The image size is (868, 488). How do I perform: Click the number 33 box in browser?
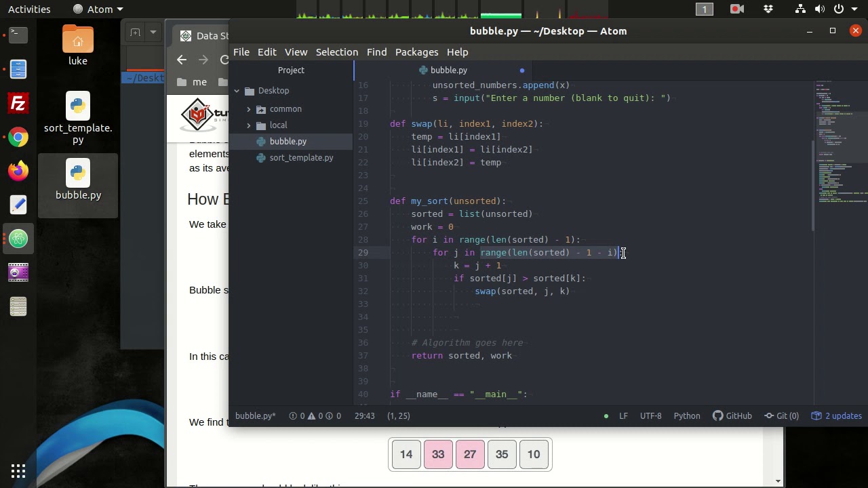[438, 454]
